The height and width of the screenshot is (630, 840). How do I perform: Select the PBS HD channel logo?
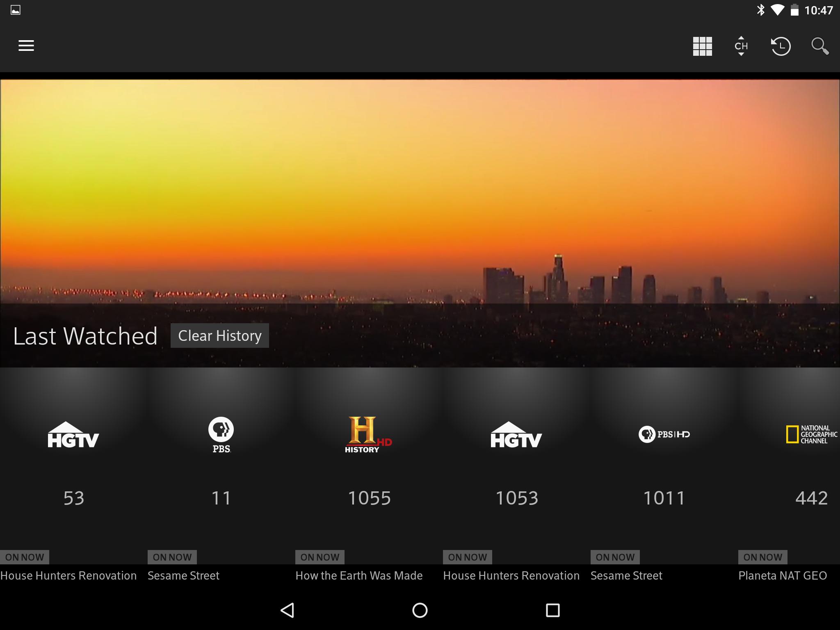click(x=664, y=434)
